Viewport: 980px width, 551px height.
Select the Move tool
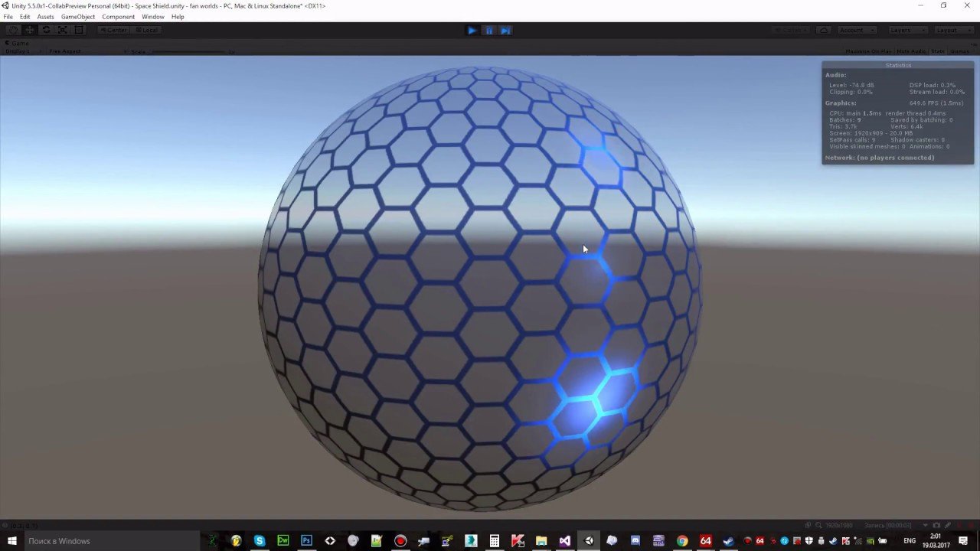30,30
